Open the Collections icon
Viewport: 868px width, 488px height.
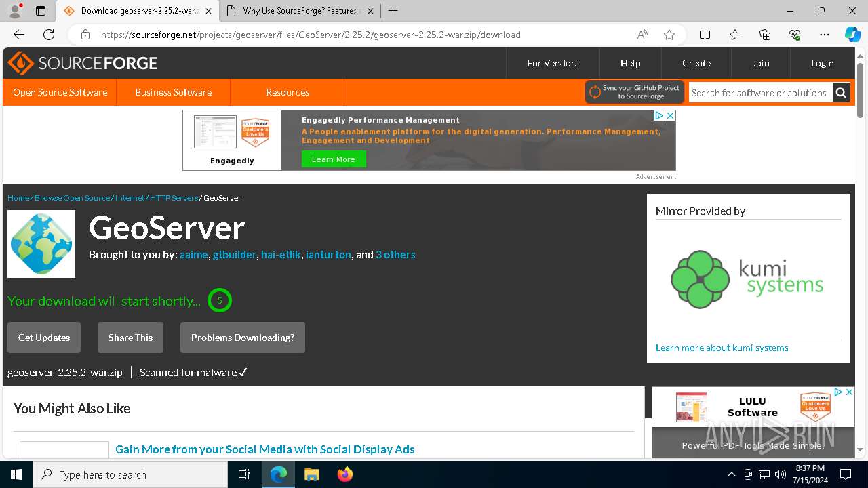765,35
